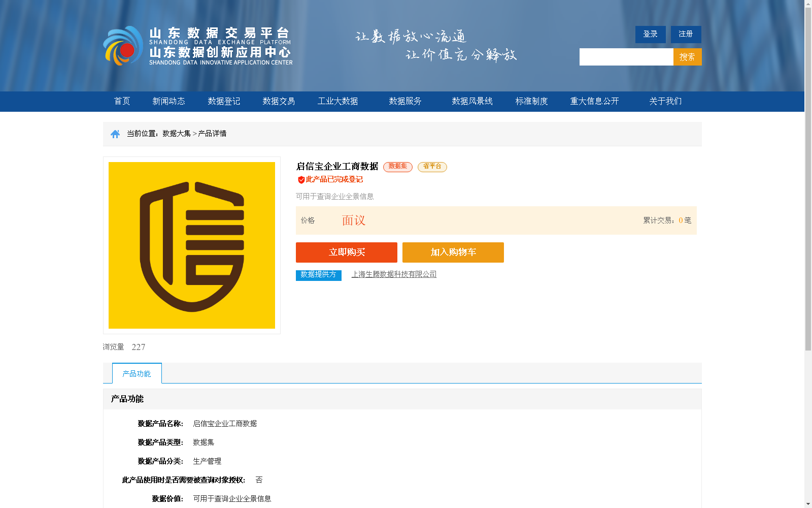Click the 登录 login button
812x508 pixels.
(x=651, y=34)
